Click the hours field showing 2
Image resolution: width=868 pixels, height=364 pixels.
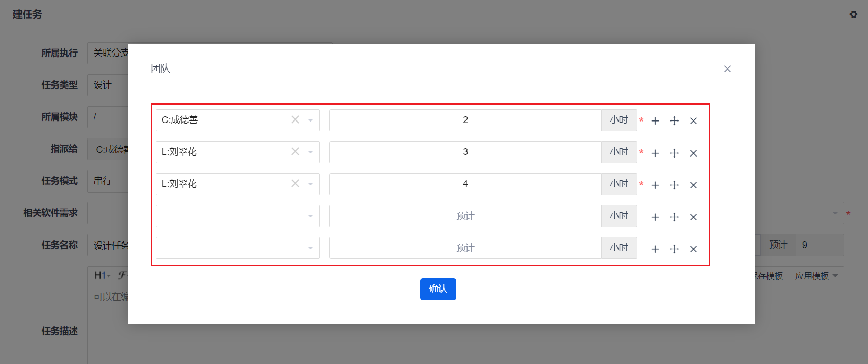tap(465, 120)
